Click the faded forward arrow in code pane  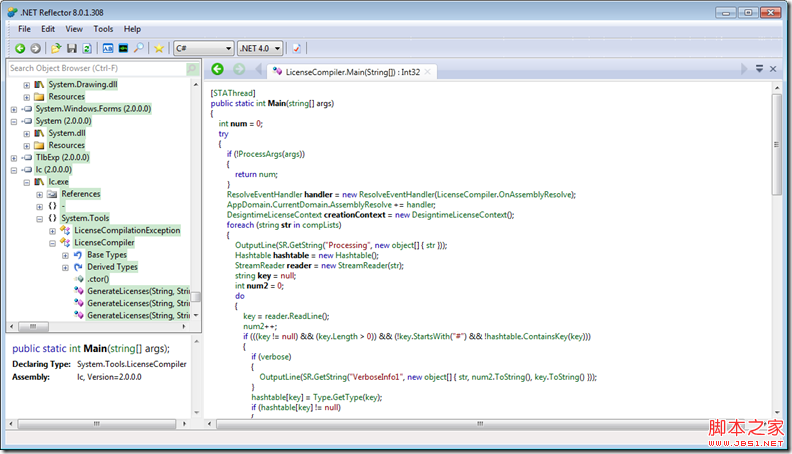tap(239, 69)
